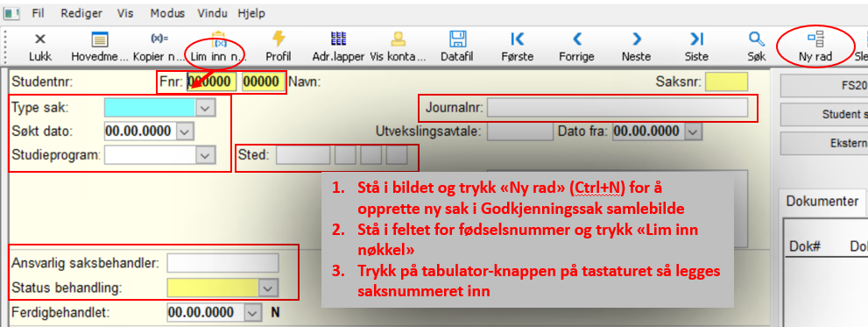This screenshot has width=868, height=327.
Task: Click the Utvekslingsavtale field
Action: [519, 132]
